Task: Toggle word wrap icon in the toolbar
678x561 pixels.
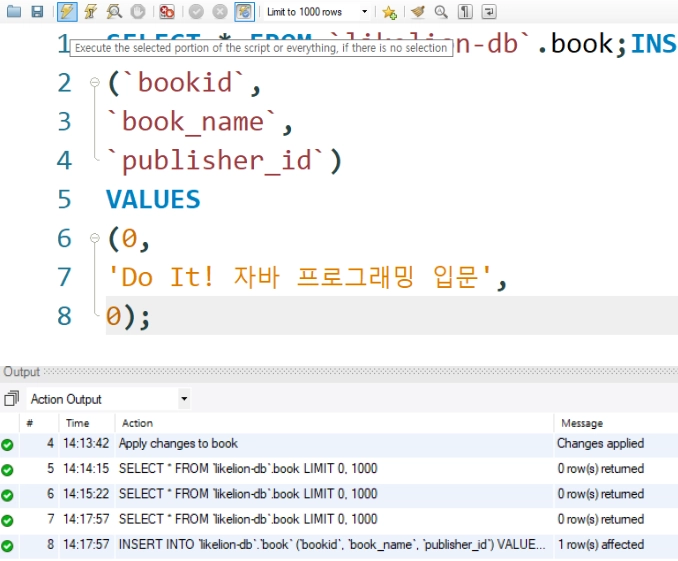Action: (489, 12)
